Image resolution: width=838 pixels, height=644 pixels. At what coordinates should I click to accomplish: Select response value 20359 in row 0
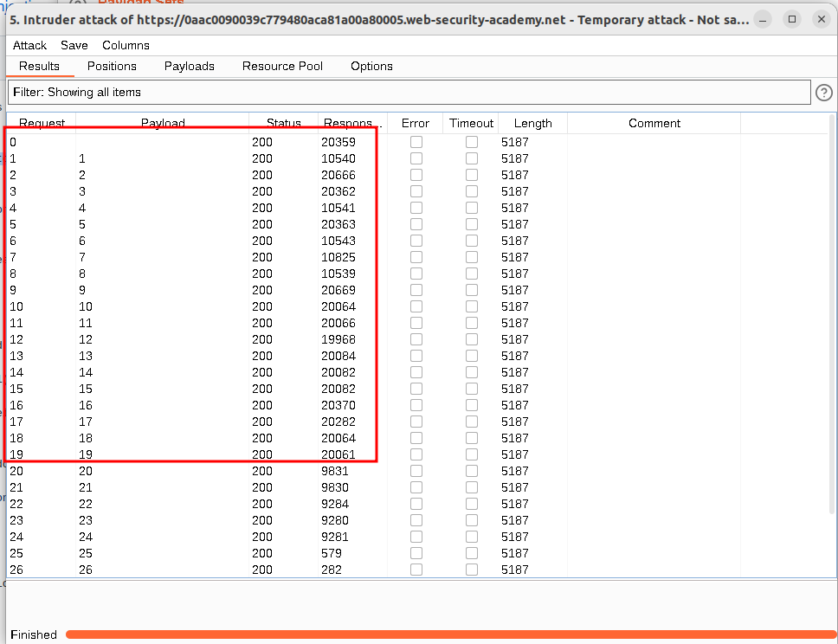pyautogui.click(x=338, y=142)
